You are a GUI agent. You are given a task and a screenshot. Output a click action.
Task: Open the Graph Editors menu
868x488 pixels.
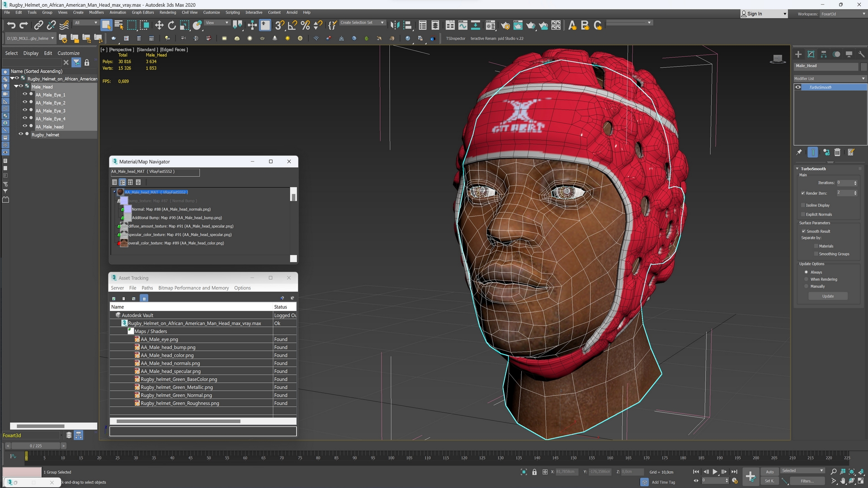143,13
